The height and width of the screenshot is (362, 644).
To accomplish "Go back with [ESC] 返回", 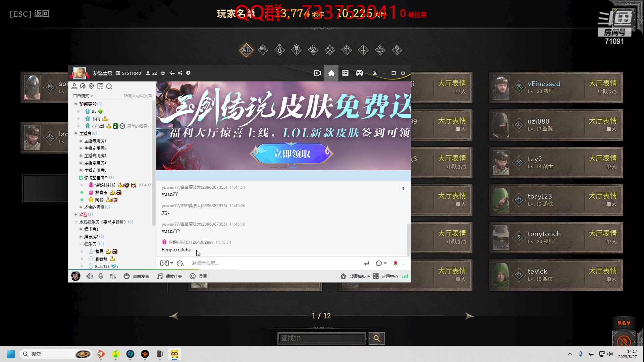I will (30, 14).
